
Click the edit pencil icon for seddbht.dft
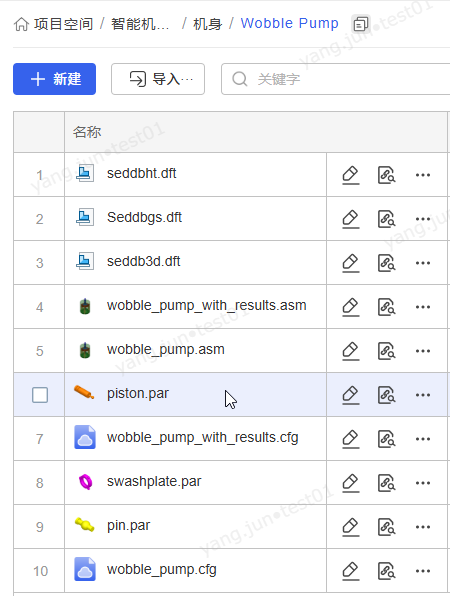point(350,175)
